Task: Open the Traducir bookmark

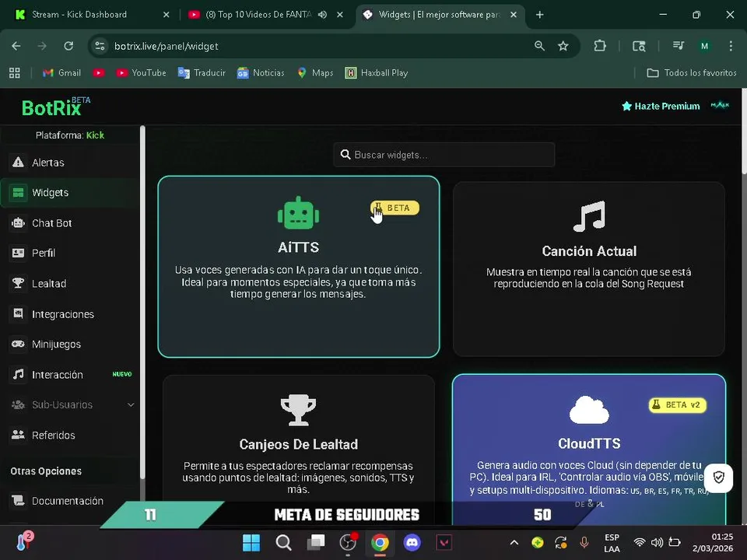Action: point(202,73)
